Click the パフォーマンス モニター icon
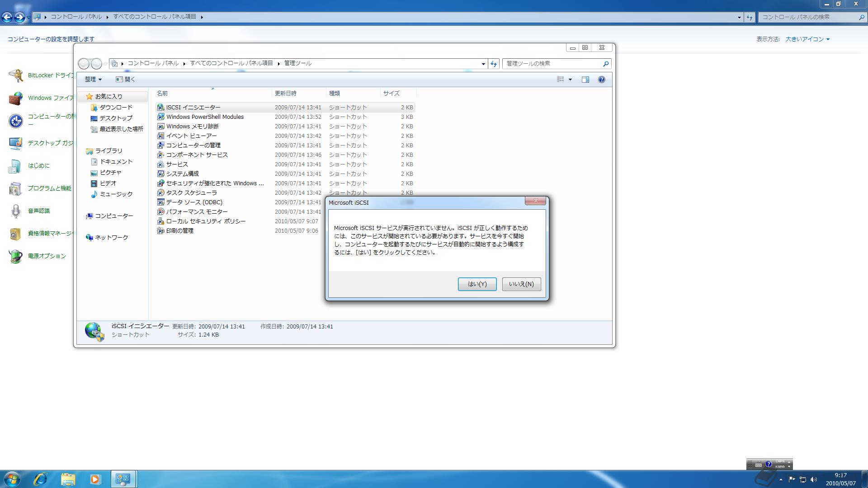868x488 pixels. point(160,212)
